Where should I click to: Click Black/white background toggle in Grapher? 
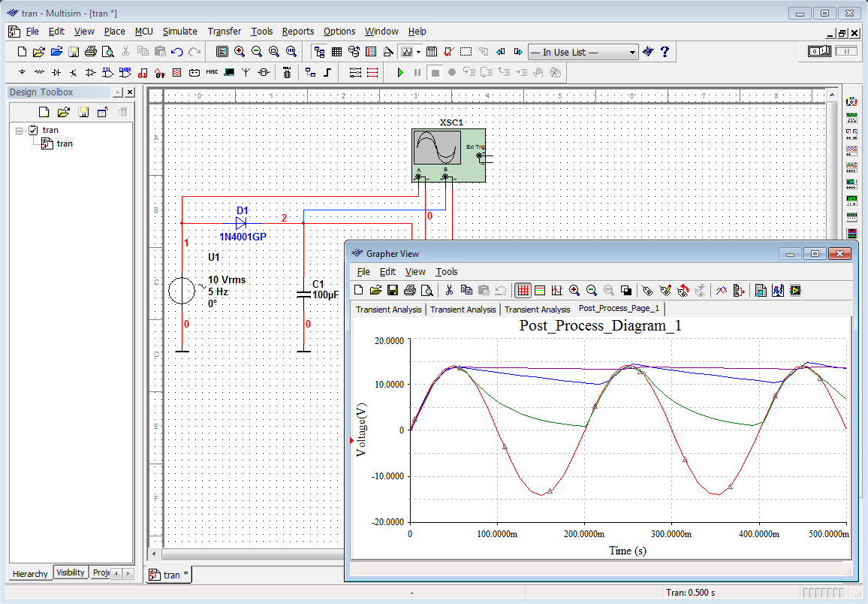click(626, 291)
